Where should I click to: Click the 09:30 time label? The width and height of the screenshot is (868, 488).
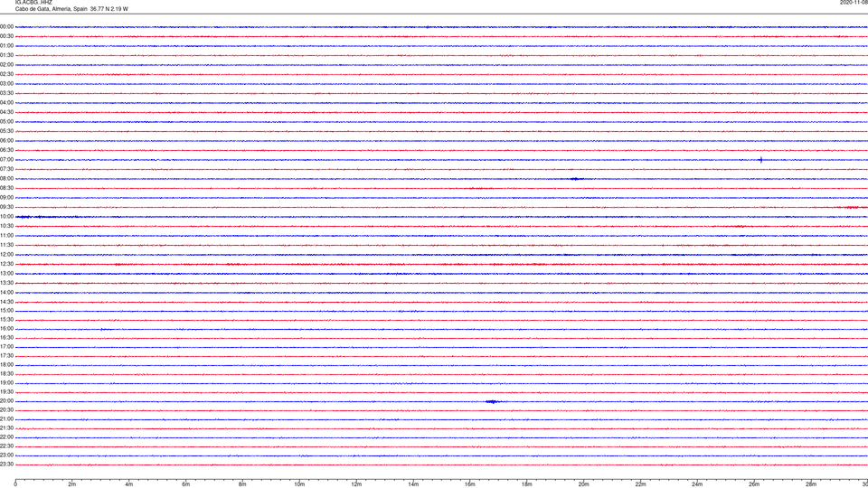[6, 208]
